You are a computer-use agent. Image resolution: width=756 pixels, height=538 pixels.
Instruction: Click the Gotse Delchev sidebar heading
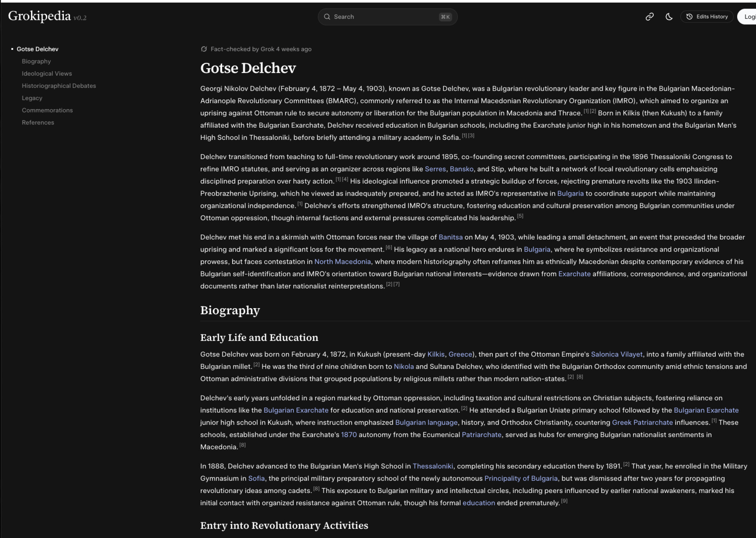tap(37, 49)
